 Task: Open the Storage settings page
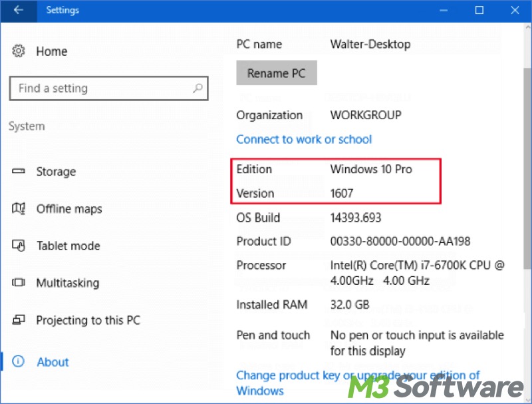(x=56, y=172)
